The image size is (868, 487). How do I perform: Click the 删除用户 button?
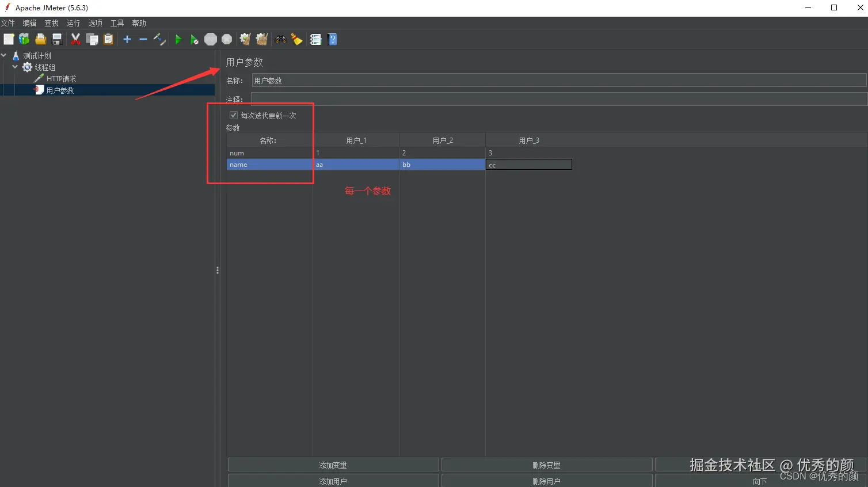tap(547, 481)
